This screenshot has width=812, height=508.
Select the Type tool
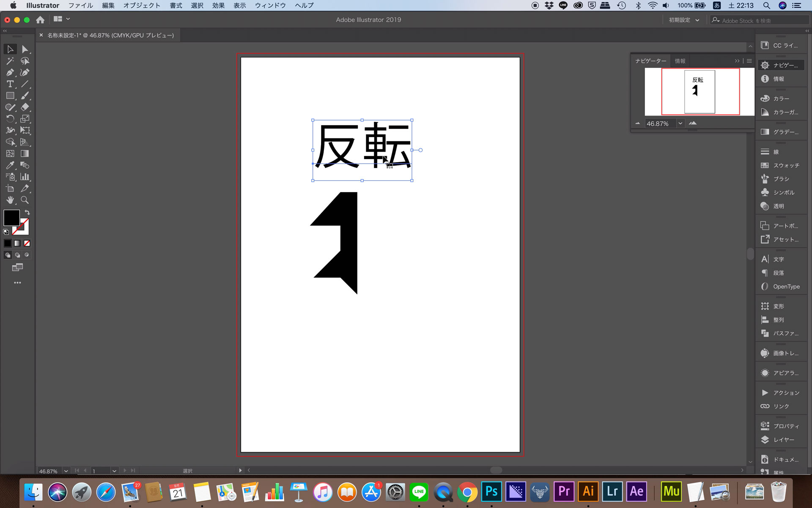9,84
